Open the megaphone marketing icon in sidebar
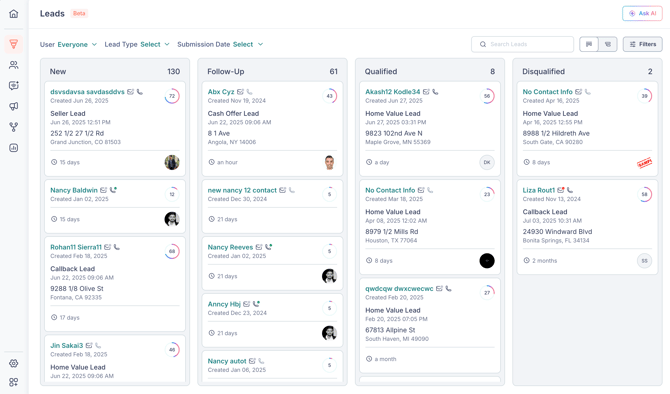 pos(14,106)
